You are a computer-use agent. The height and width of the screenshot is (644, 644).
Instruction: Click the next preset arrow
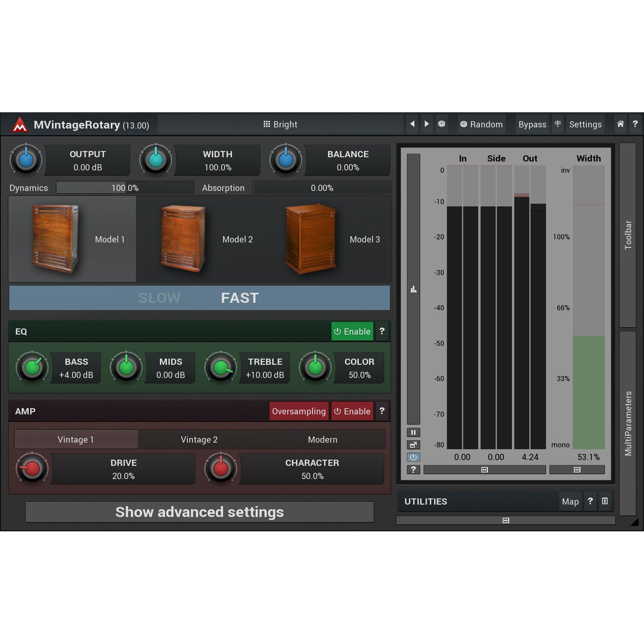(x=427, y=124)
